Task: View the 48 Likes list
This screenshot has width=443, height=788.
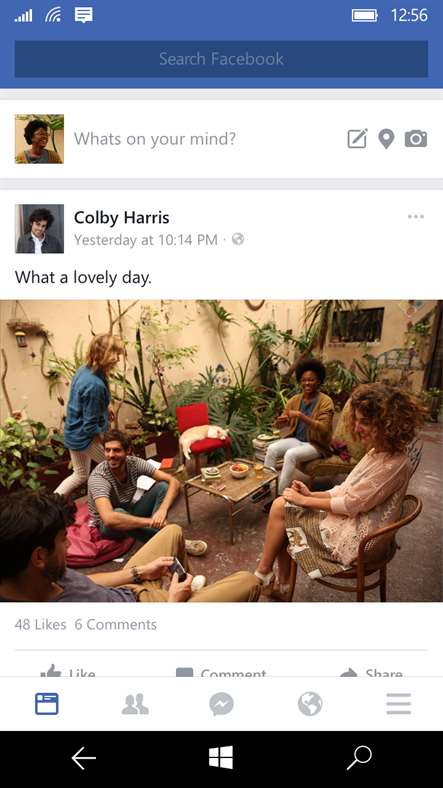Action: 40,625
